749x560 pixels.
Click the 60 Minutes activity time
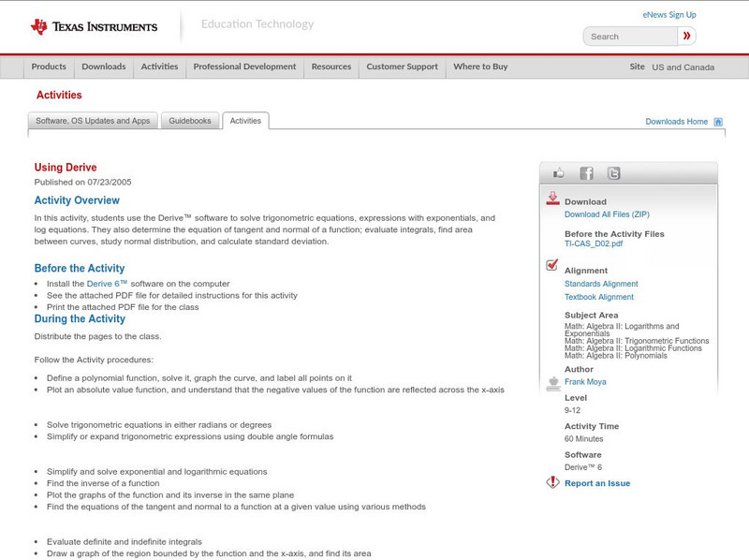coord(583,438)
